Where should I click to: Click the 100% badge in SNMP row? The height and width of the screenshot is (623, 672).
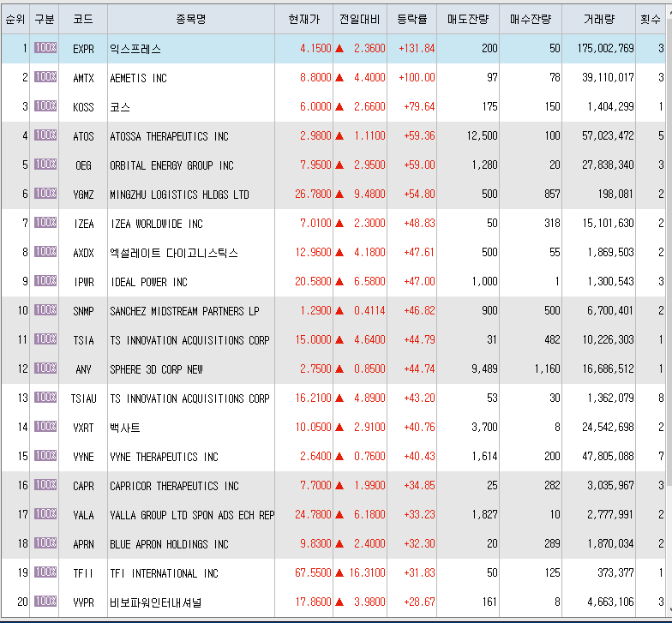point(45,310)
